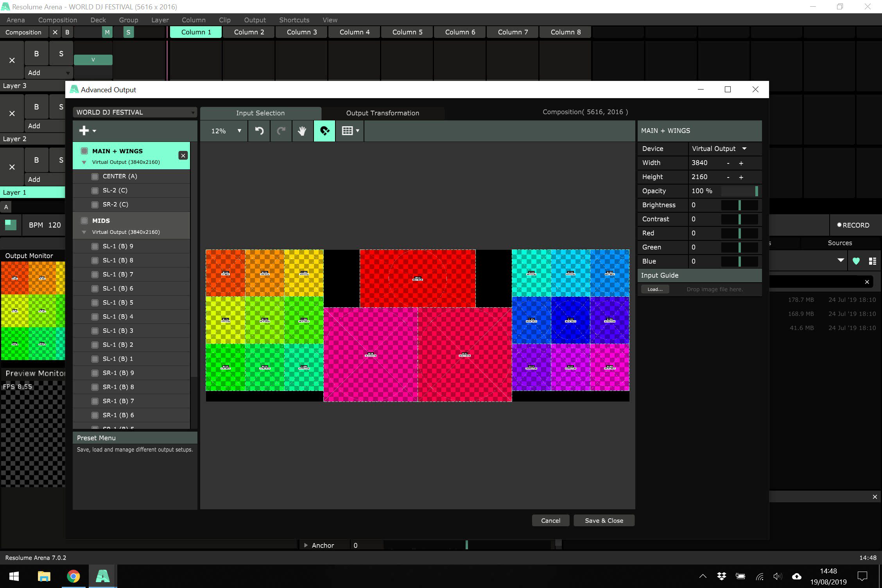This screenshot has height=588, width=882.
Task: Open the grid options toolbar icon
Action: [x=350, y=131]
